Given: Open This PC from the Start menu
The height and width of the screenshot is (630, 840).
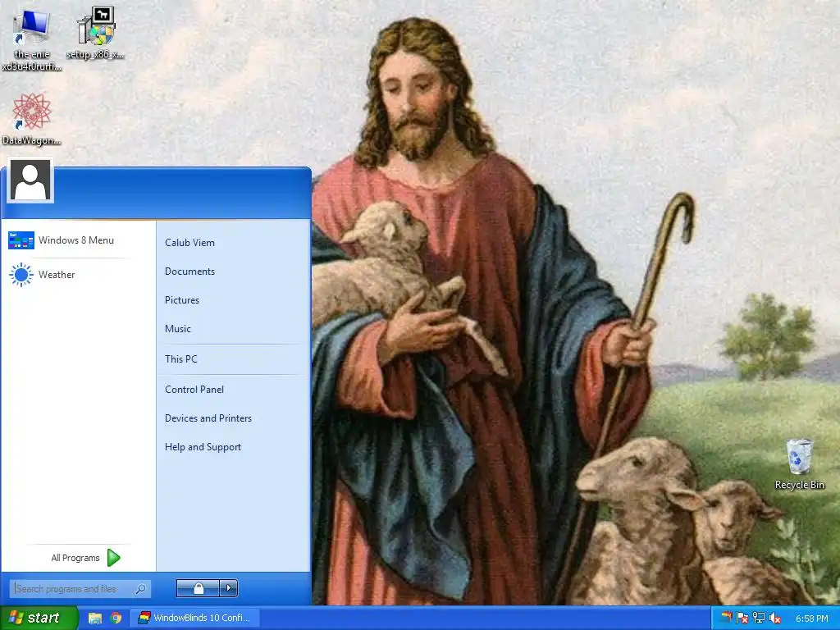Looking at the screenshot, I should coord(181,359).
